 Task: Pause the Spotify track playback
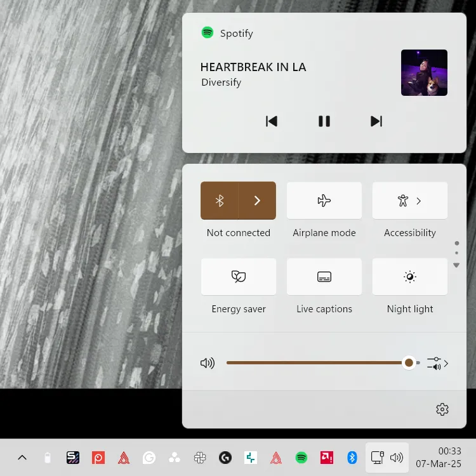(324, 121)
